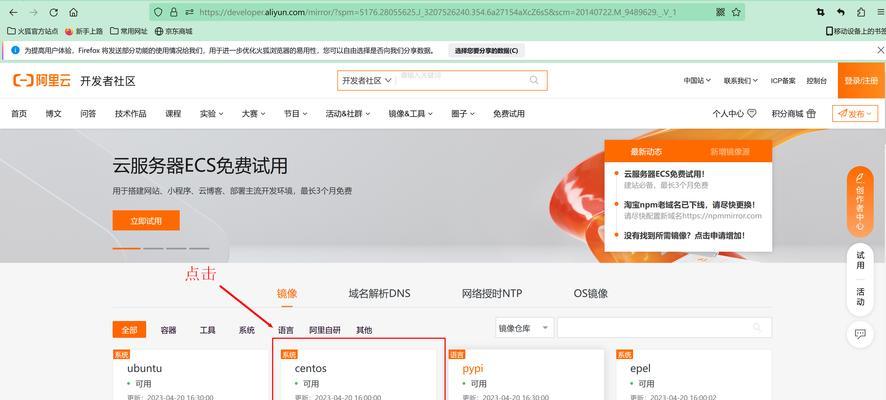
Task: Reload the page with the refresh icon
Action: [54, 12]
